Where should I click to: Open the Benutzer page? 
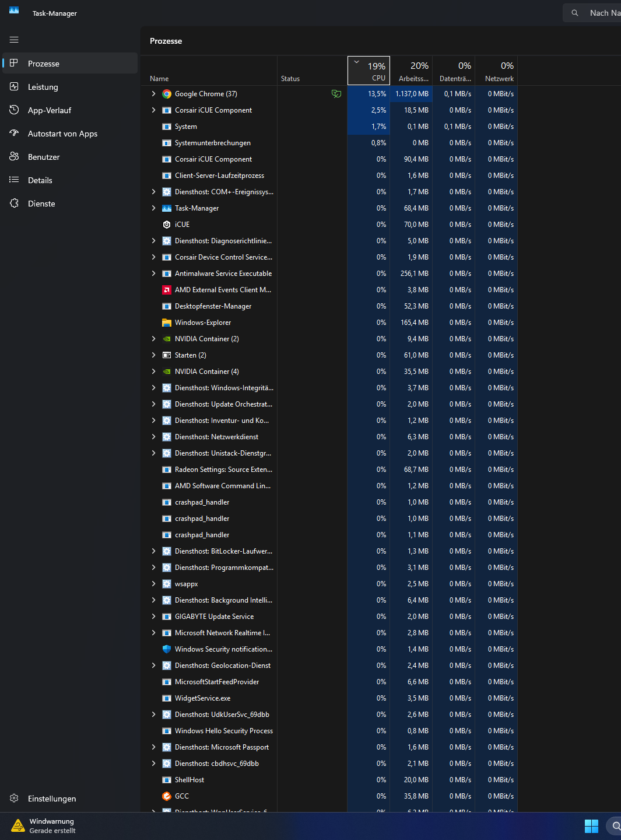70,156
